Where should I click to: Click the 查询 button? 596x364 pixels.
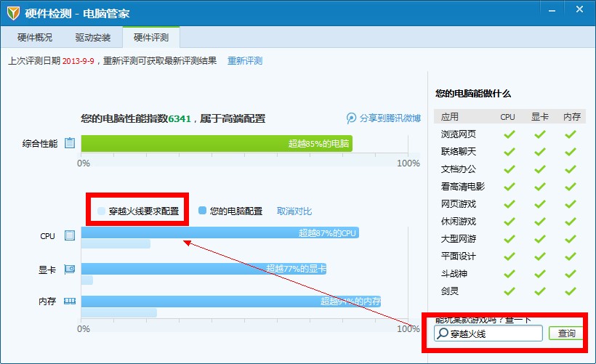[566, 333]
